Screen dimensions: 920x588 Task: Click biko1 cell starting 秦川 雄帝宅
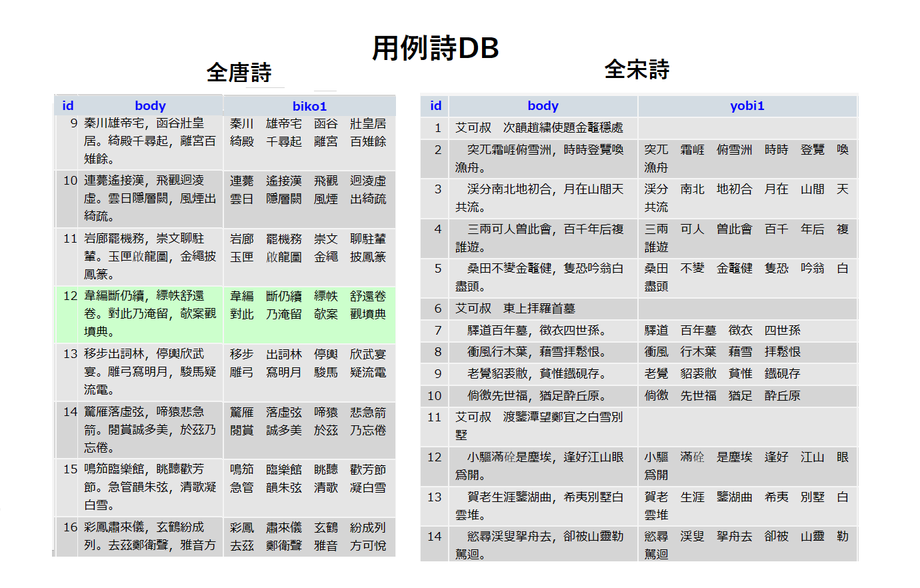click(x=309, y=142)
